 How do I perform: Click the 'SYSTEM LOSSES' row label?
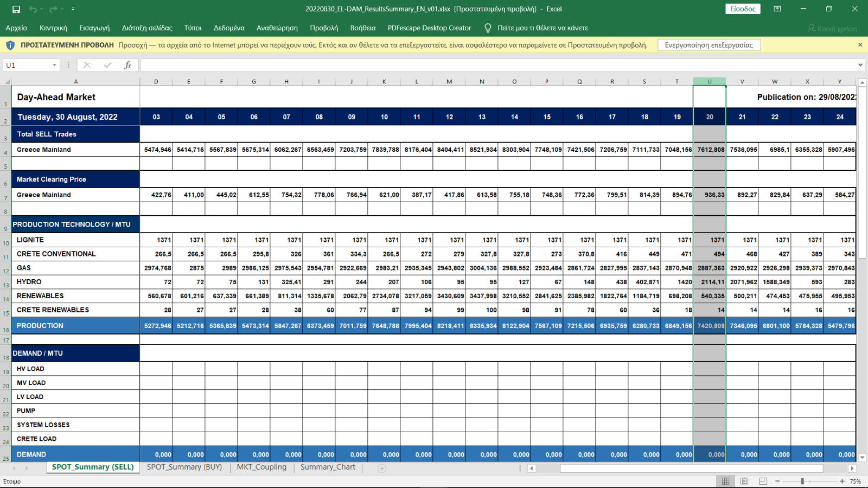[x=43, y=425]
